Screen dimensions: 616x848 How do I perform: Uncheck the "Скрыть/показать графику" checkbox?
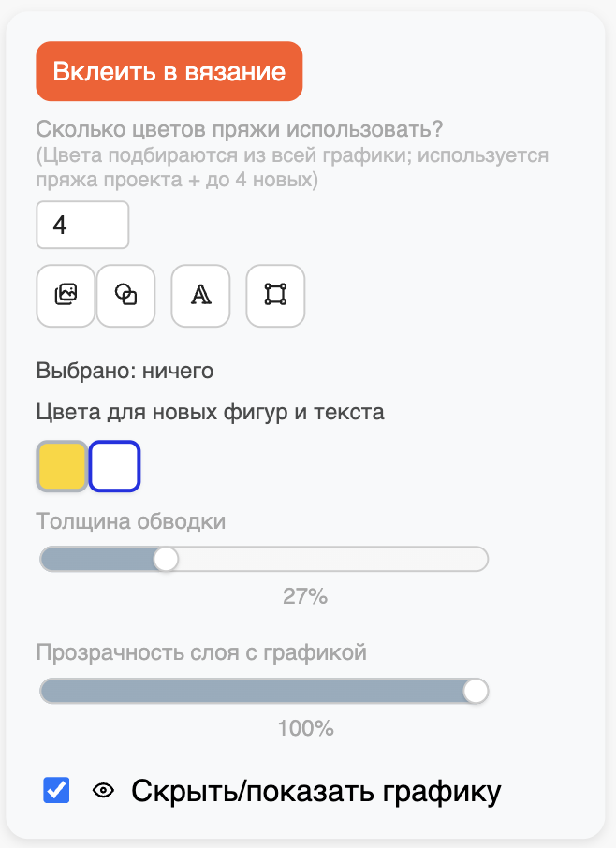56,789
